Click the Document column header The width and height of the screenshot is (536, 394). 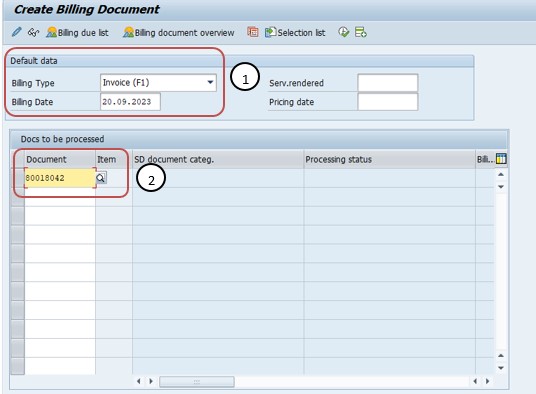[x=60, y=159]
